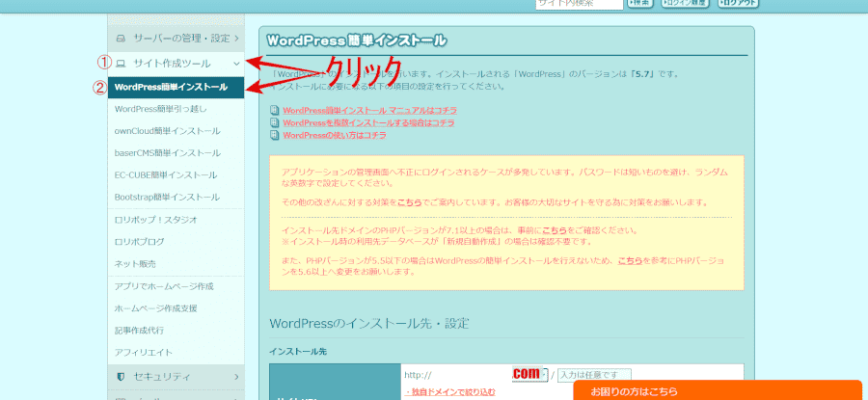The image size is (868, 400).
Task: Click document icon beside マニュアルはコチラ link
Action: tap(274, 110)
